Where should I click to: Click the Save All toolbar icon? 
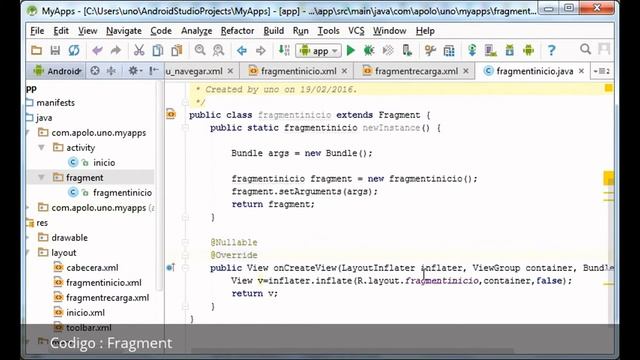(55, 50)
